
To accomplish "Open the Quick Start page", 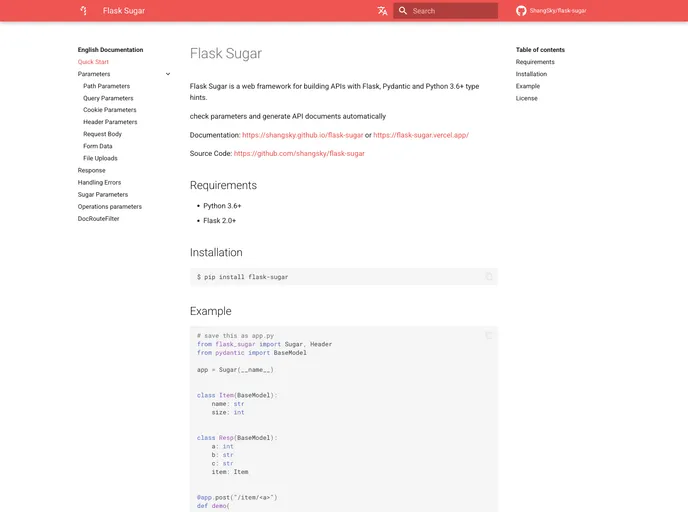I will click(x=93, y=62).
